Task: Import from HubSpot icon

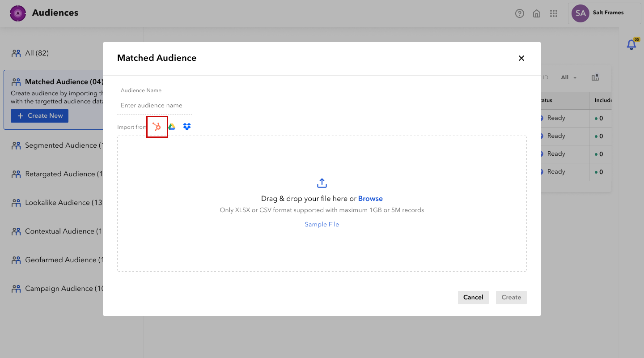Action: click(x=157, y=127)
